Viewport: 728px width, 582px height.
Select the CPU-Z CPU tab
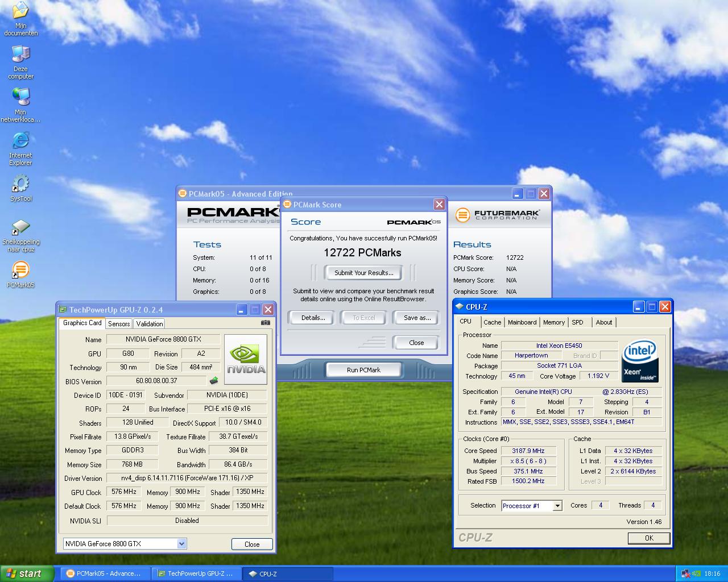(x=466, y=321)
